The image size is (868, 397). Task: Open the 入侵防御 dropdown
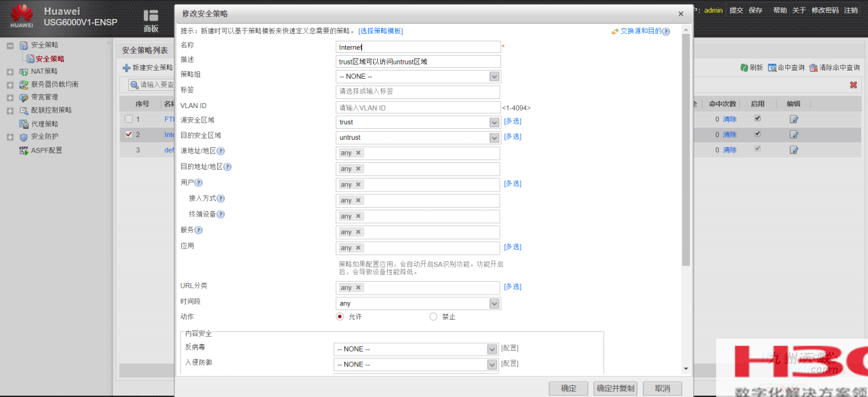click(416, 364)
